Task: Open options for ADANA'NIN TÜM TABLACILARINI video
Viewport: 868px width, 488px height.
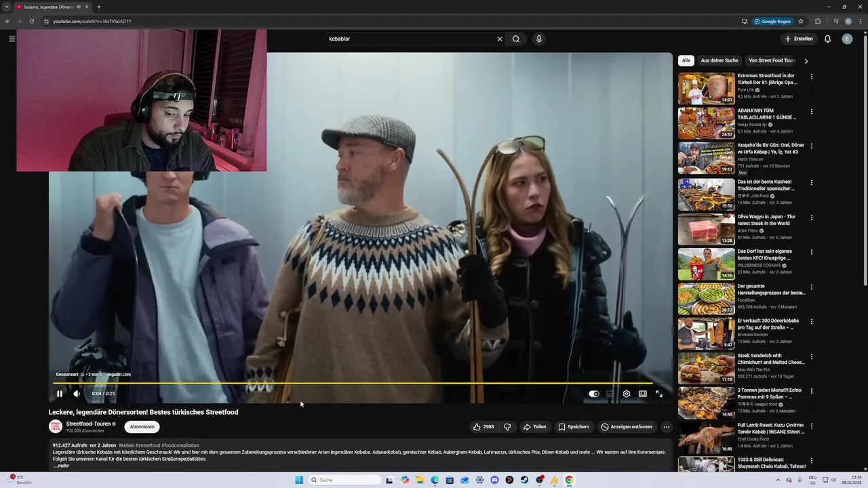Action: tap(812, 111)
